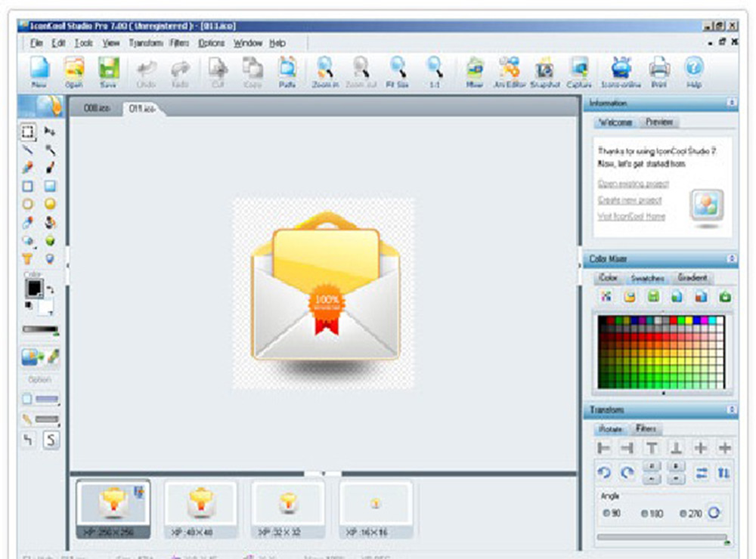This screenshot has width=756, height=559.
Task: Collapse the Color Mixer panel header arrow
Action: coord(731,259)
